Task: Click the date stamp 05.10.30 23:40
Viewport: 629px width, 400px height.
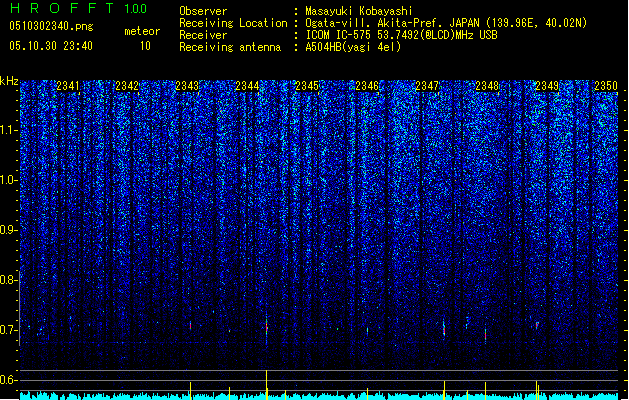Action: (x=51, y=46)
